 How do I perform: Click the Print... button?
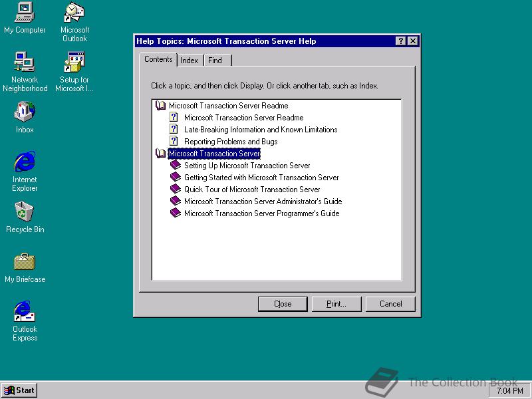point(336,304)
